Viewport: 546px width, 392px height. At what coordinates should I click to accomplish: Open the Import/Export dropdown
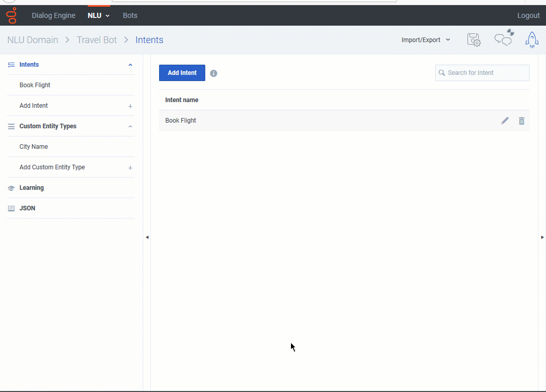425,40
